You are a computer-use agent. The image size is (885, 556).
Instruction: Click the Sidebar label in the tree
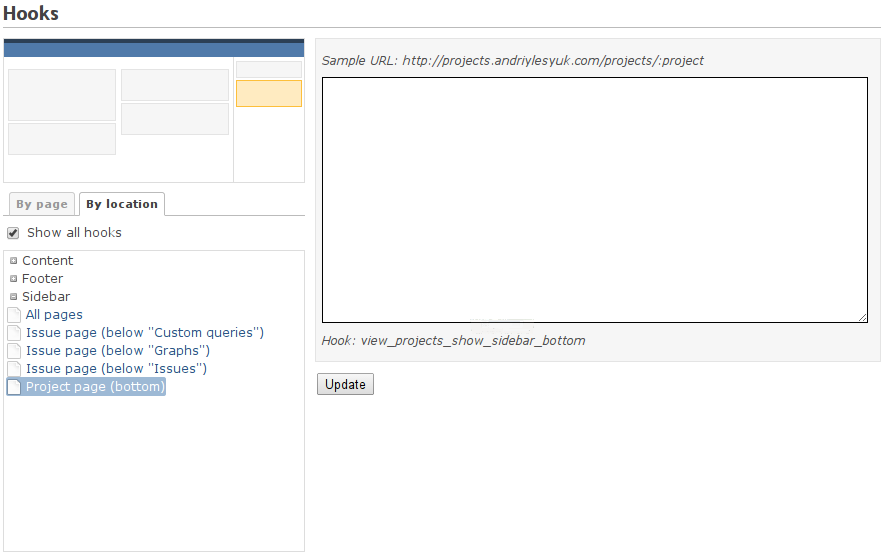[46, 297]
